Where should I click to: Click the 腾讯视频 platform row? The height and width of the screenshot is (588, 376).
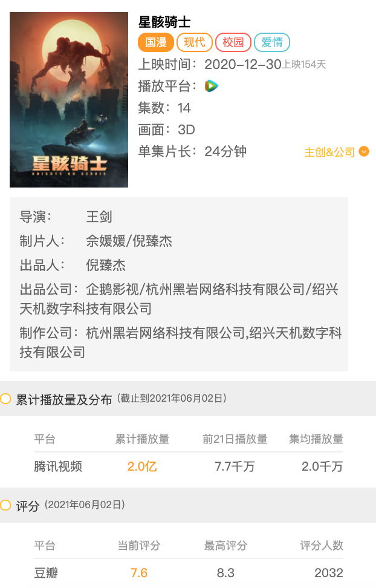point(189,466)
